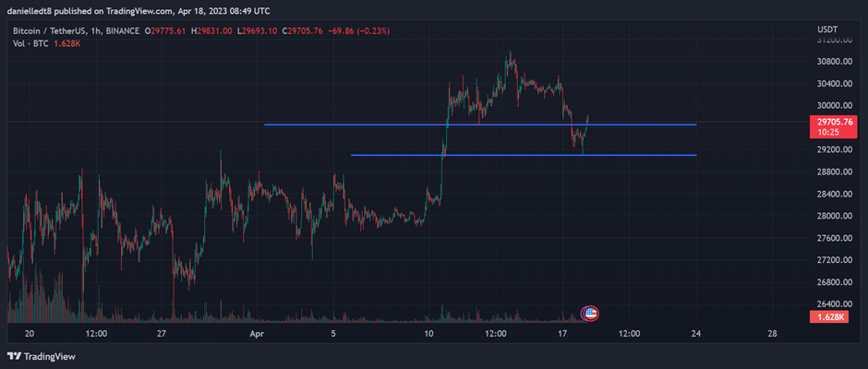Click the 27600.00 price axis label
Screen dimensions: 868x369
[834, 238]
